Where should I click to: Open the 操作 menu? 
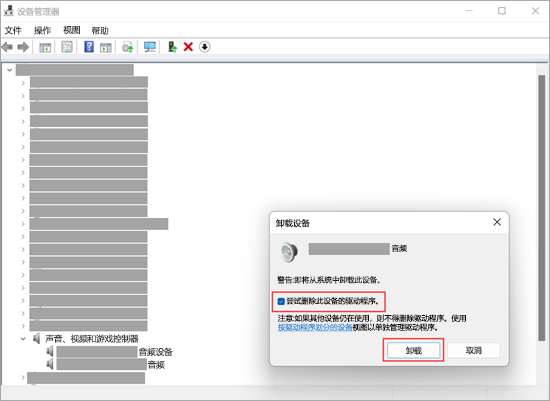click(42, 31)
